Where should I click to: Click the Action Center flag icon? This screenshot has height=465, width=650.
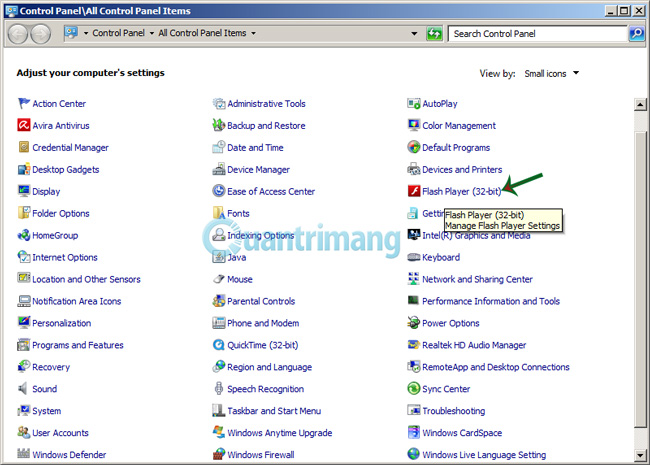[x=24, y=103]
